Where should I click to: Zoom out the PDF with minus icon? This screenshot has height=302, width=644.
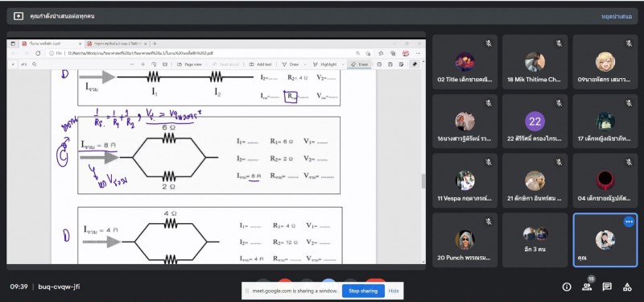point(132,64)
